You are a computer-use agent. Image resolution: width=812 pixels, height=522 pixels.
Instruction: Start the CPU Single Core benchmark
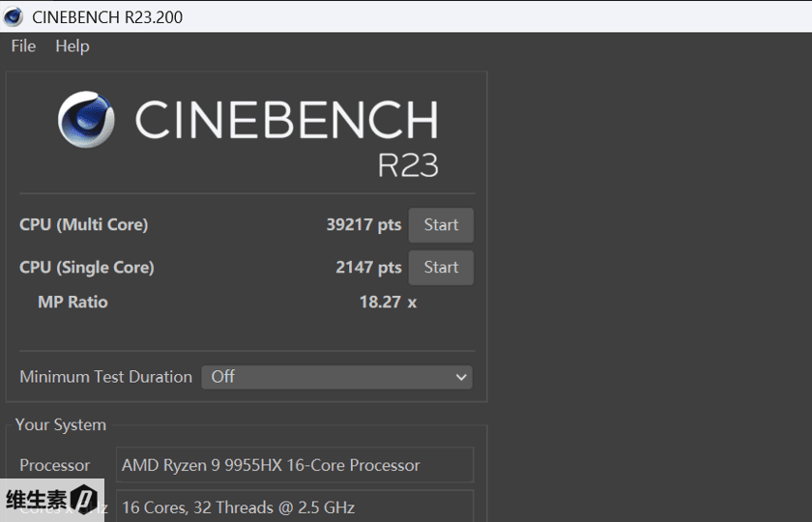point(441,268)
